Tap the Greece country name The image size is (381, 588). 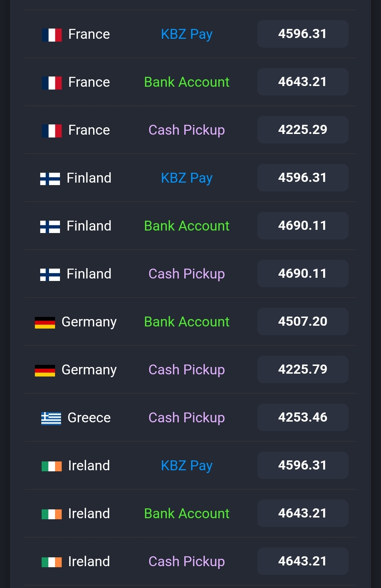(89, 418)
